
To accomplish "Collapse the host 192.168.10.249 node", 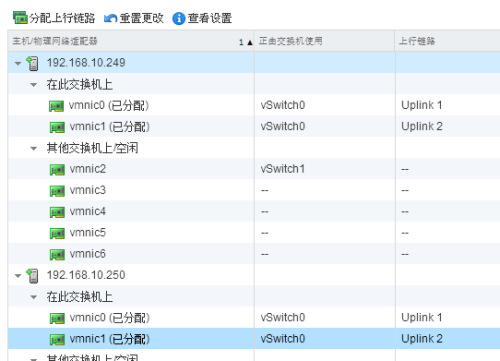I will pyautogui.click(x=18, y=63).
